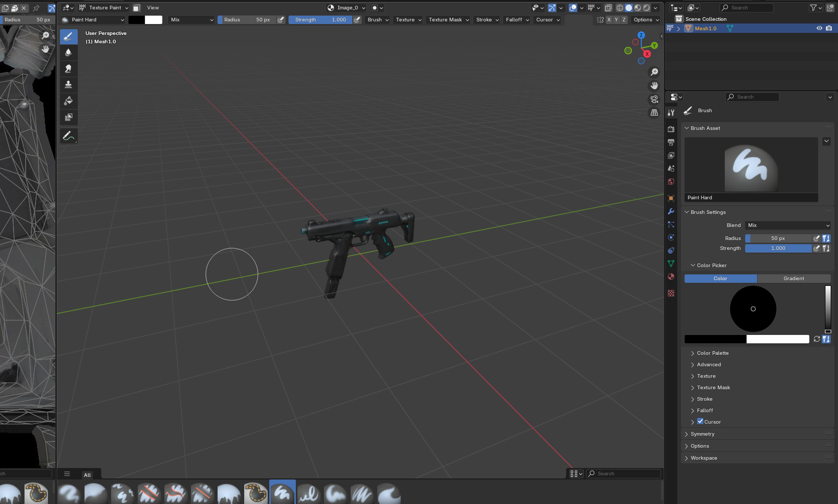This screenshot has height=504, width=838.
Task: Expand the Workspace panel
Action: click(x=704, y=458)
